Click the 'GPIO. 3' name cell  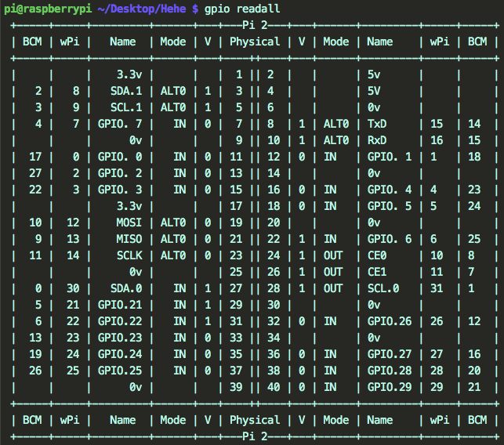tap(120, 190)
